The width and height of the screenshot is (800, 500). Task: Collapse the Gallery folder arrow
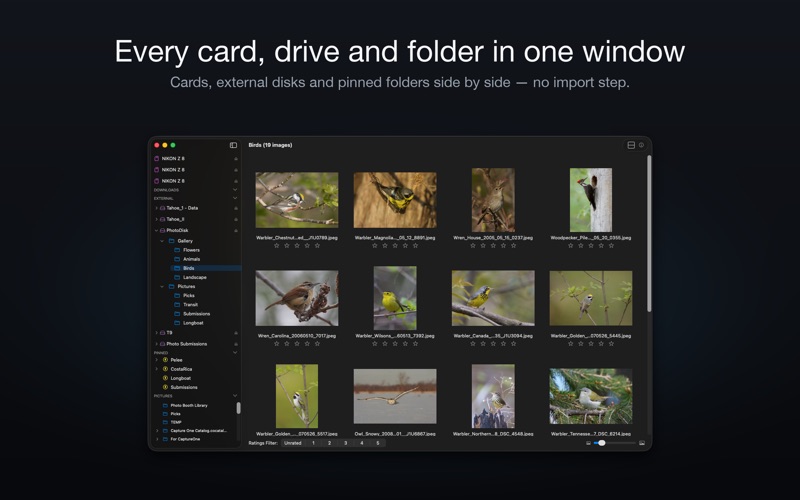[x=162, y=241]
